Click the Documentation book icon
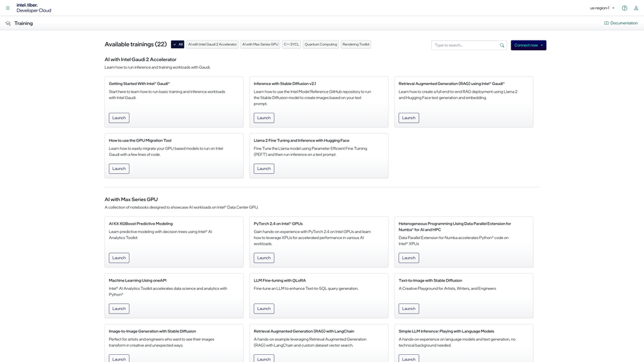The width and height of the screenshot is (644, 362). (x=606, y=23)
